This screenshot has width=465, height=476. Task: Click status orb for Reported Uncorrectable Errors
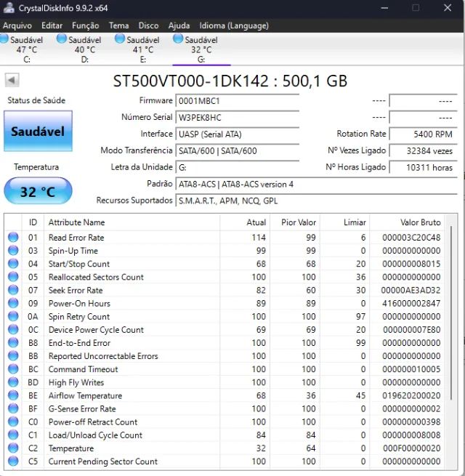13,356
